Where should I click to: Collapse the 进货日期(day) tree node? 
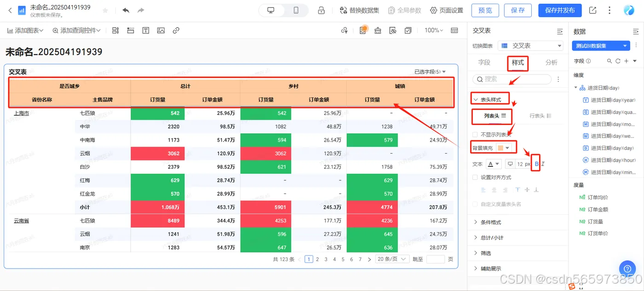576,88
